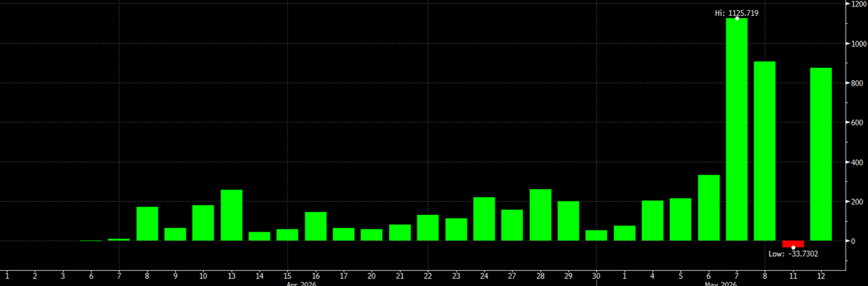Click the x-axis date label 13
Screen dimensions: 868x286
click(231, 276)
